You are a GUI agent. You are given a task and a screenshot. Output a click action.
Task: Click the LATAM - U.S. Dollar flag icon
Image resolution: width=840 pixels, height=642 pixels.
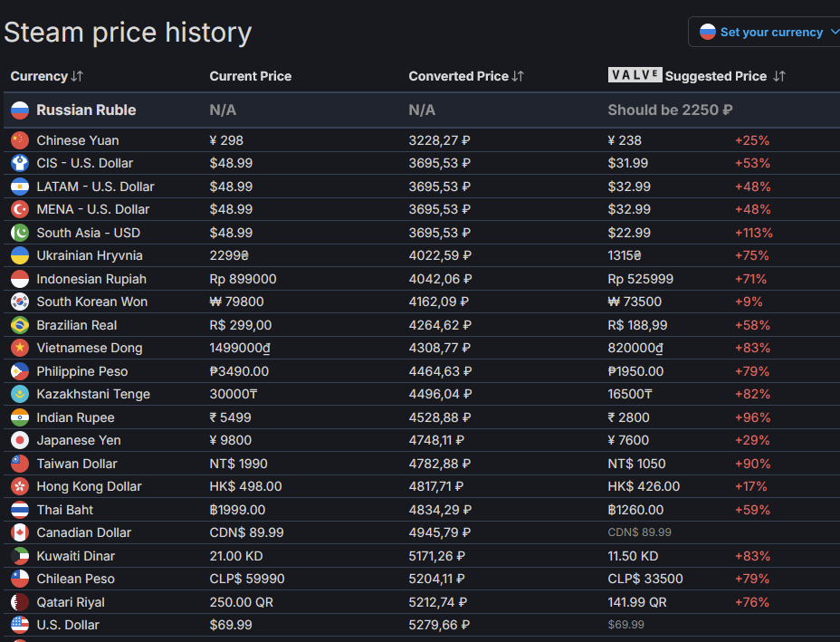[20, 187]
